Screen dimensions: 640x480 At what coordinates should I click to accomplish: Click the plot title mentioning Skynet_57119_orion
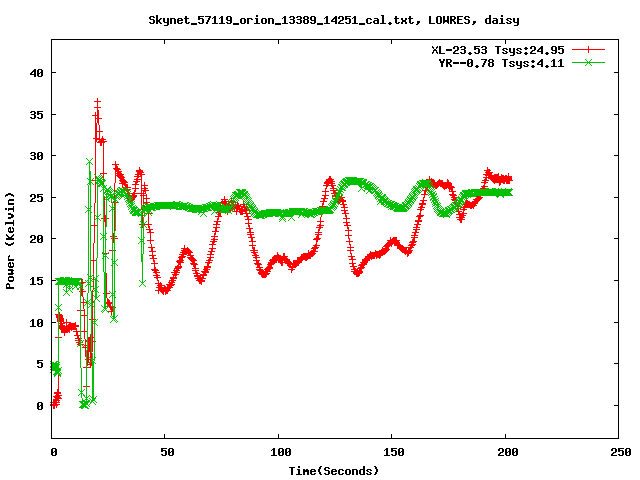(x=333, y=20)
